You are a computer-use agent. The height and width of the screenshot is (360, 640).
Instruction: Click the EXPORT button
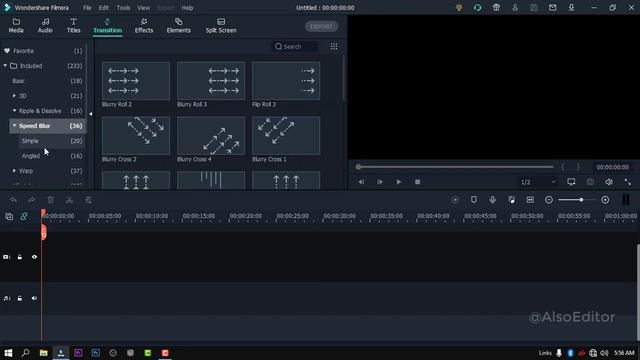(321, 27)
